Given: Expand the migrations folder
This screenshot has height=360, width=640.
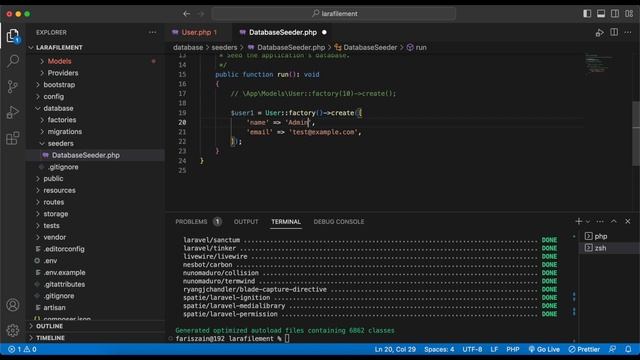Looking at the screenshot, I should point(96,132).
